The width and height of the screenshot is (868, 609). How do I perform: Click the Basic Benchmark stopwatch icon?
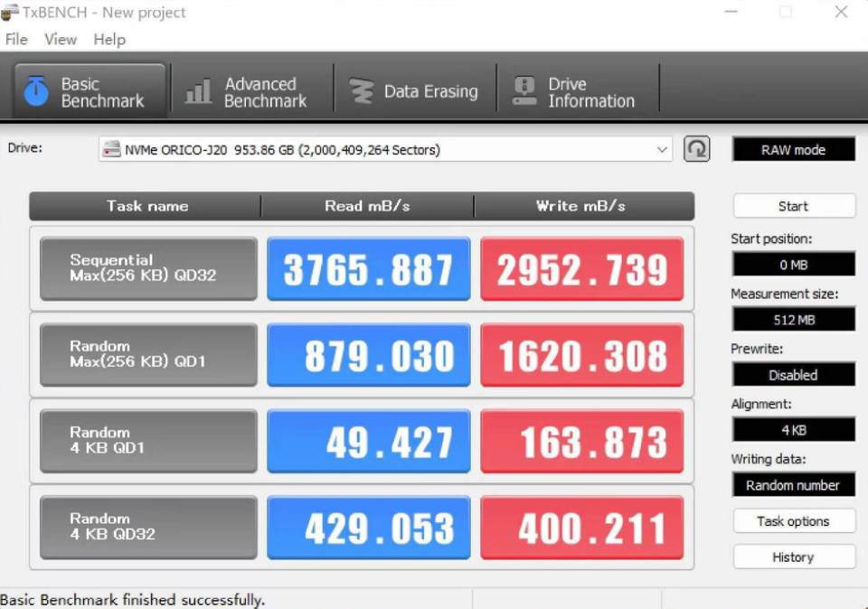pyautogui.click(x=36, y=91)
